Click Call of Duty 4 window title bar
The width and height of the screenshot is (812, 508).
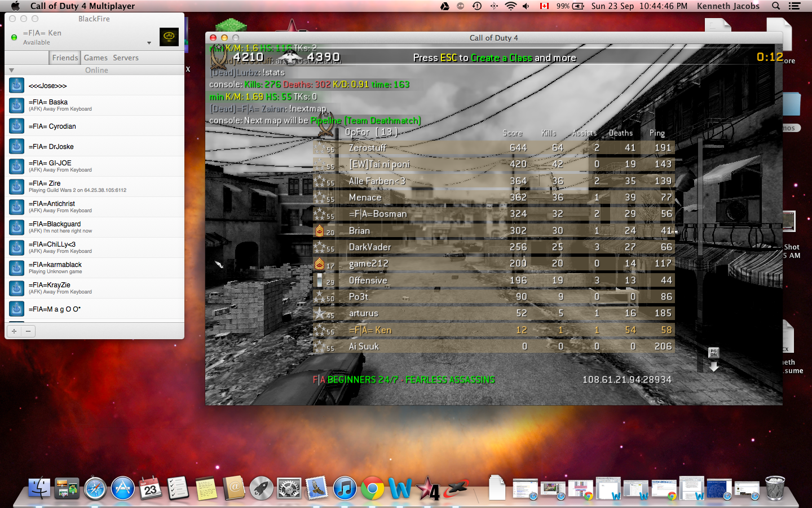(x=494, y=38)
